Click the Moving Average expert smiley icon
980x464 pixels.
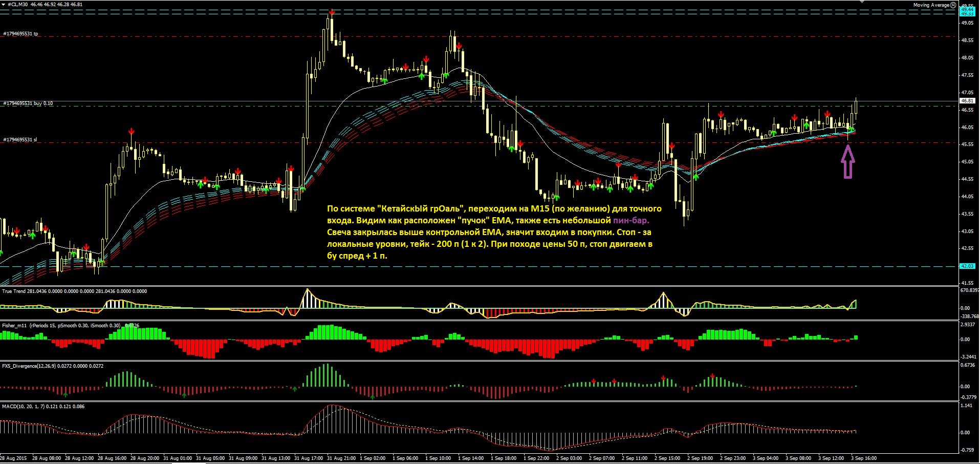(x=953, y=5)
